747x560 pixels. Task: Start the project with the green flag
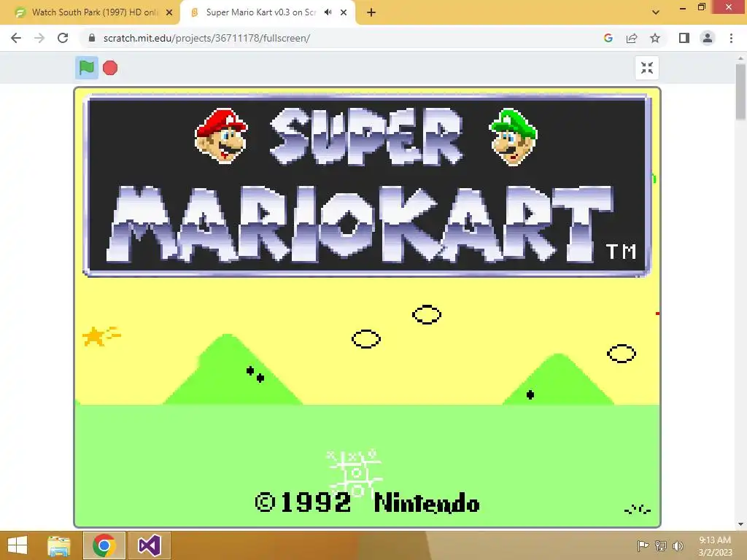(x=87, y=68)
